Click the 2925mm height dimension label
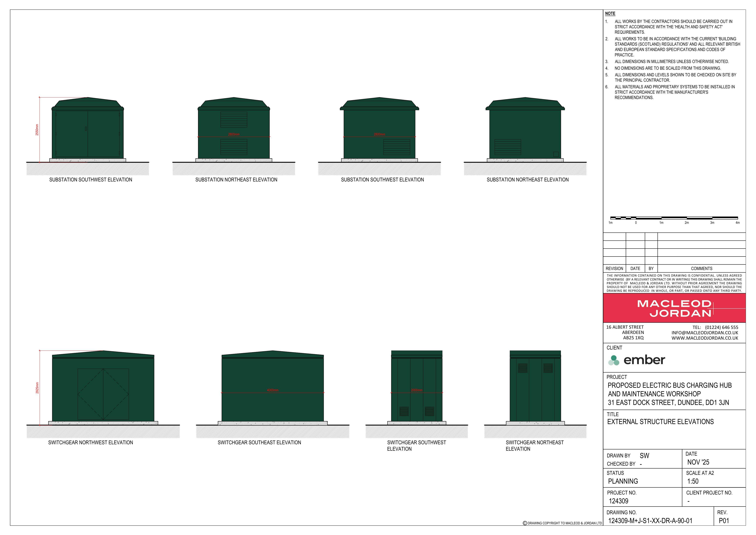 [37, 388]
